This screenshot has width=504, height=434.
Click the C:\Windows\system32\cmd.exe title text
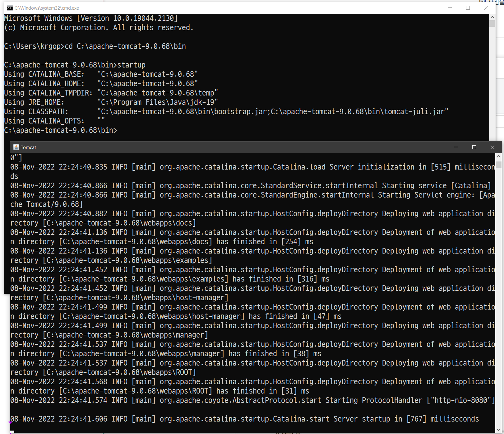pos(47,8)
